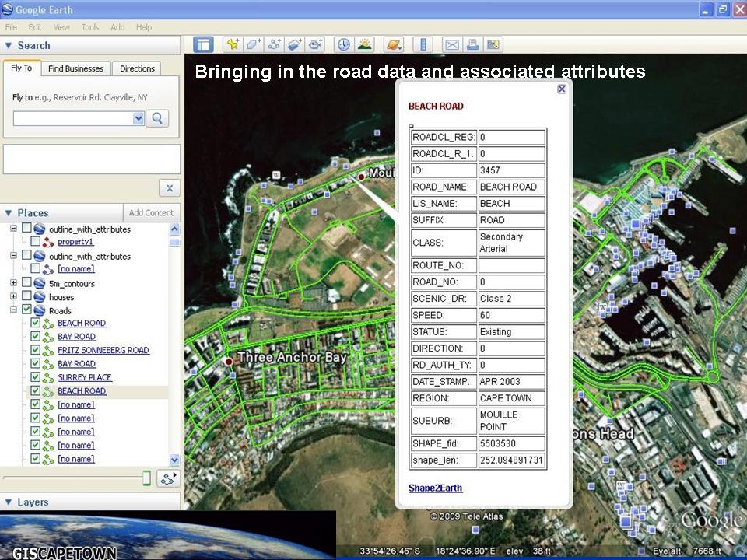Image resolution: width=747 pixels, height=560 pixels.
Task: Open the property1 link in Places
Action: (x=75, y=242)
